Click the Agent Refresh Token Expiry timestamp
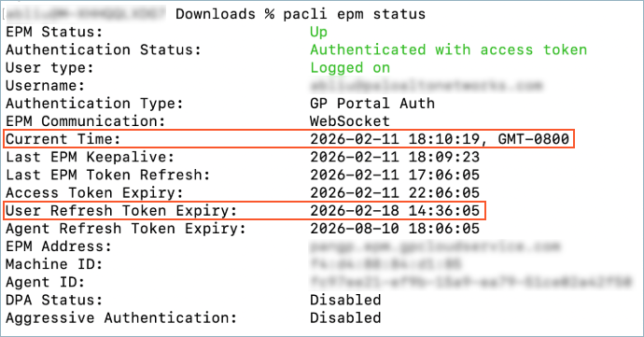Image resolution: width=644 pixels, height=337 pixels. coord(395,229)
